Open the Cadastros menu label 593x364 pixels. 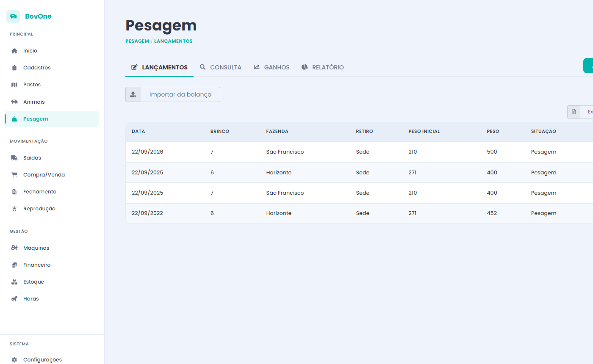[x=37, y=68]
